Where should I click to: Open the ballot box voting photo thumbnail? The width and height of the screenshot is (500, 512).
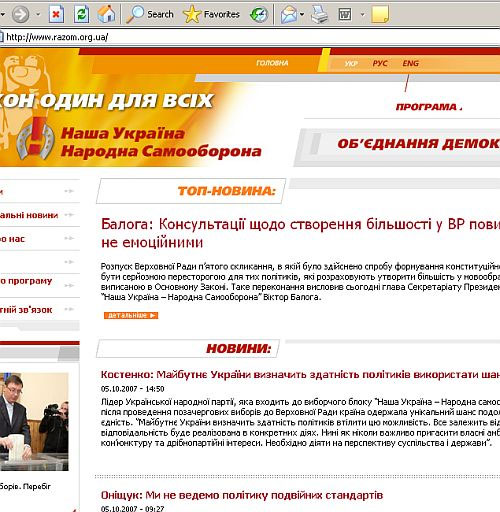click(x=34, y=422)
